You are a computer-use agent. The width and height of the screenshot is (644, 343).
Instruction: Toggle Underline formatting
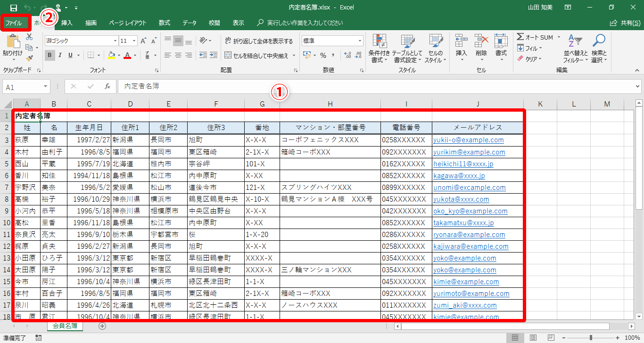click(71, 55)
